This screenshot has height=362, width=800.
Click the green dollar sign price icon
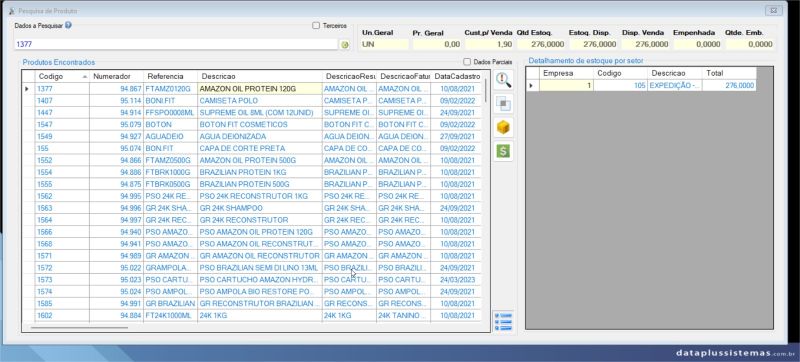click(503, 151)
